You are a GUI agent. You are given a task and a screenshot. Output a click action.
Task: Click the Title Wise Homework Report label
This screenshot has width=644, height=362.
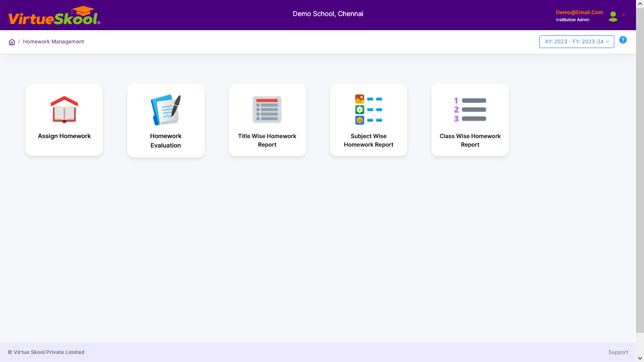point(267,140)
